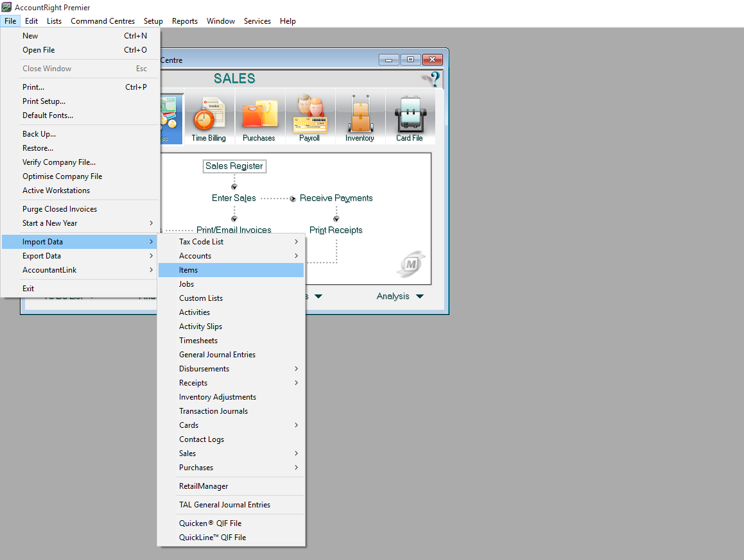The height and width of the screenshot is (560, 744).
Task: Choose Purge Closed Invoices entry
Action: point(80,209)
